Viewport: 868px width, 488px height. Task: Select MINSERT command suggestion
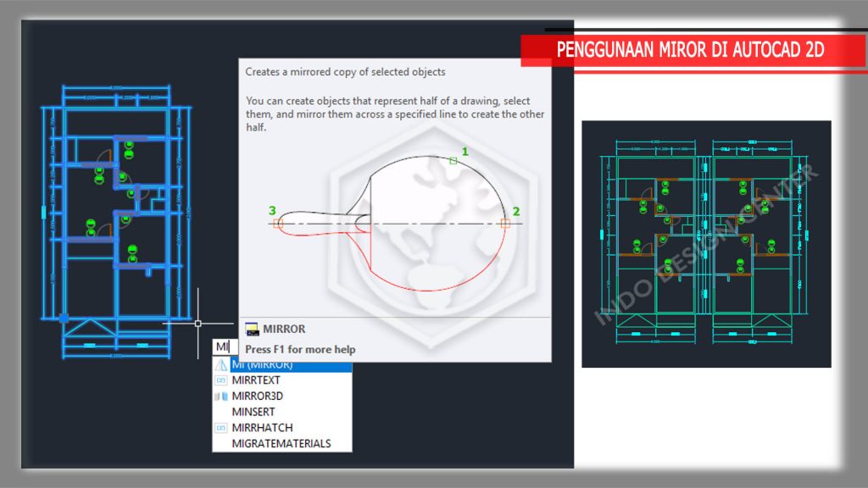282,412
